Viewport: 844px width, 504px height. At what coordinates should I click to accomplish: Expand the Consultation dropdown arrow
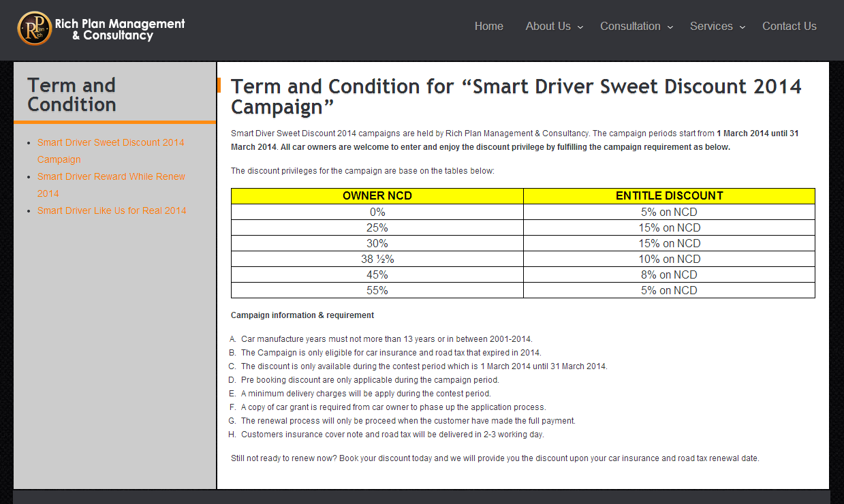point(670,27)
